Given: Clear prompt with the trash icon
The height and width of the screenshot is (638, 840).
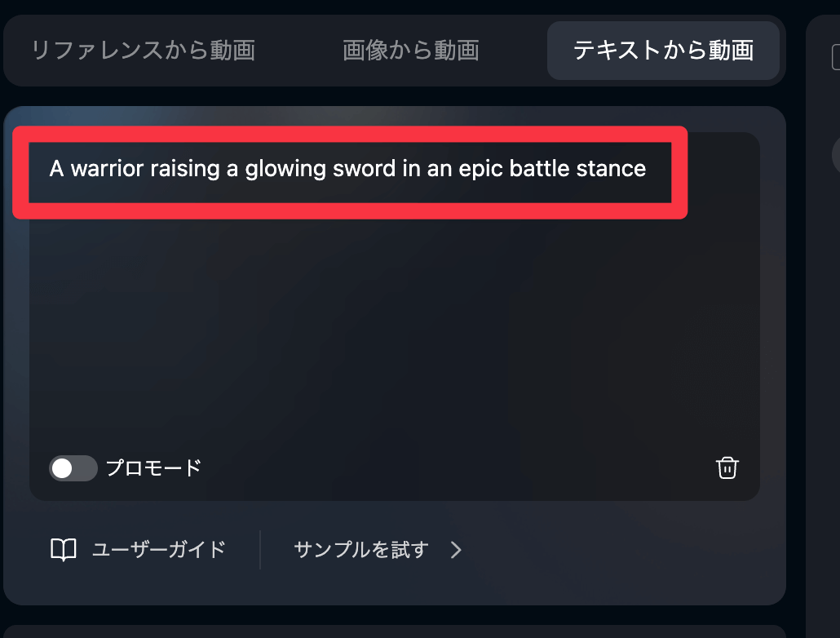Looking at the screenshot, I should pyautogui.click(x=727, y=468).
